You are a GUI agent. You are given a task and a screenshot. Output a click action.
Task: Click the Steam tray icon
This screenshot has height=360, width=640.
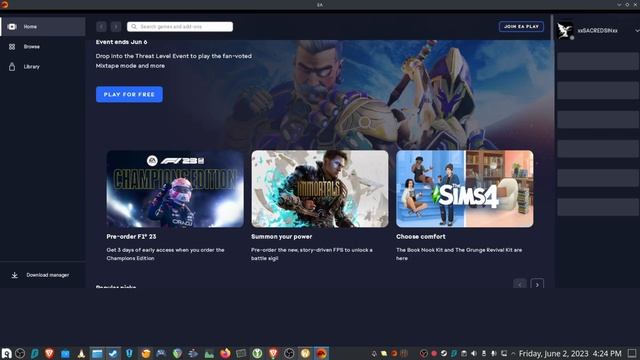coord(444,353)
